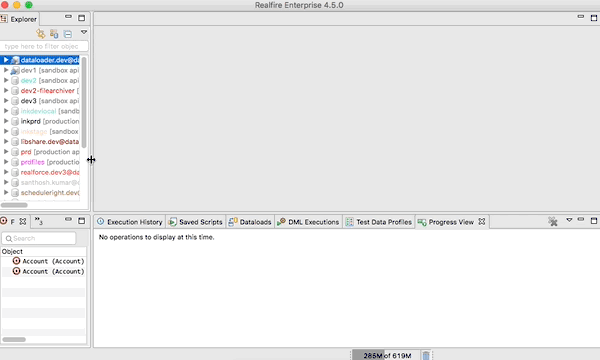
Task: Select the dataloader.dev connection row
Action: (40, 60)
